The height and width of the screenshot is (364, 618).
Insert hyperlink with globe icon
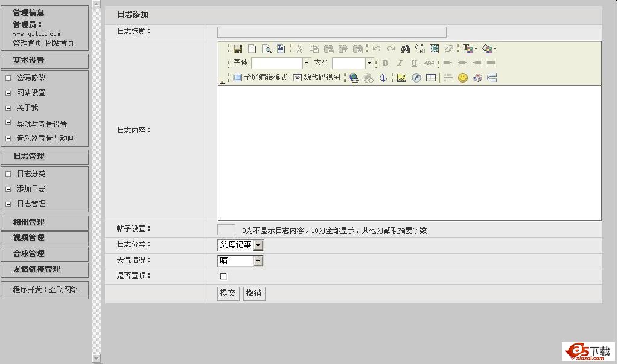[x=354, y=78]
